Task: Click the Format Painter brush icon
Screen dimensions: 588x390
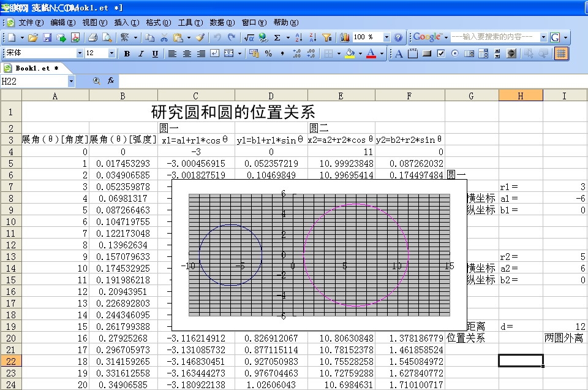Action: 200,37
